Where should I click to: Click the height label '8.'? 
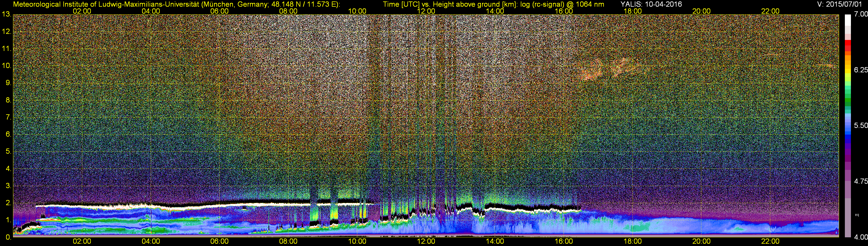click(8, 100)
